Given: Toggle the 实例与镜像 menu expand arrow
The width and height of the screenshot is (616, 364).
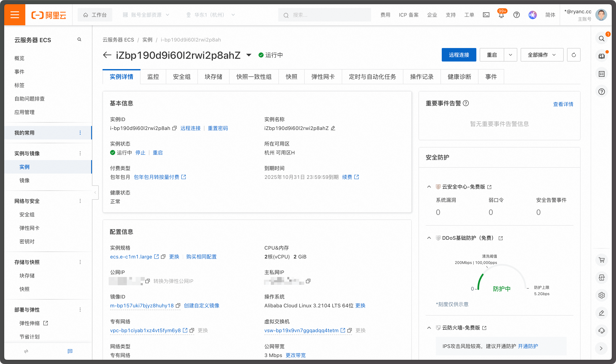Looking at the screenshot, I should point(79,153).
